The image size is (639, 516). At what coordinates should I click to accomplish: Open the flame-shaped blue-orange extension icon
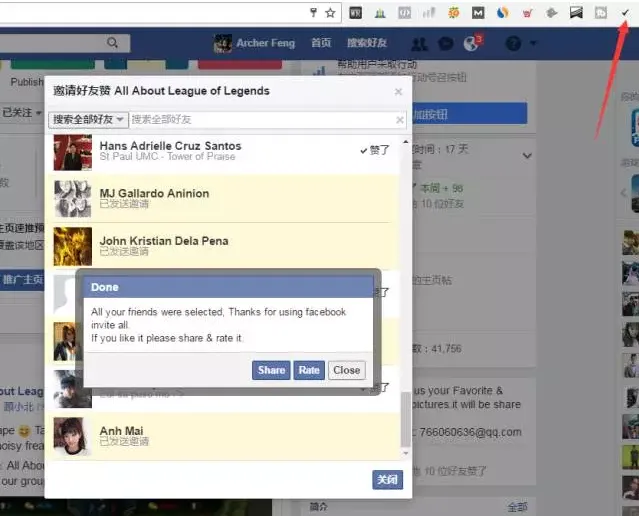click(502, 13)
